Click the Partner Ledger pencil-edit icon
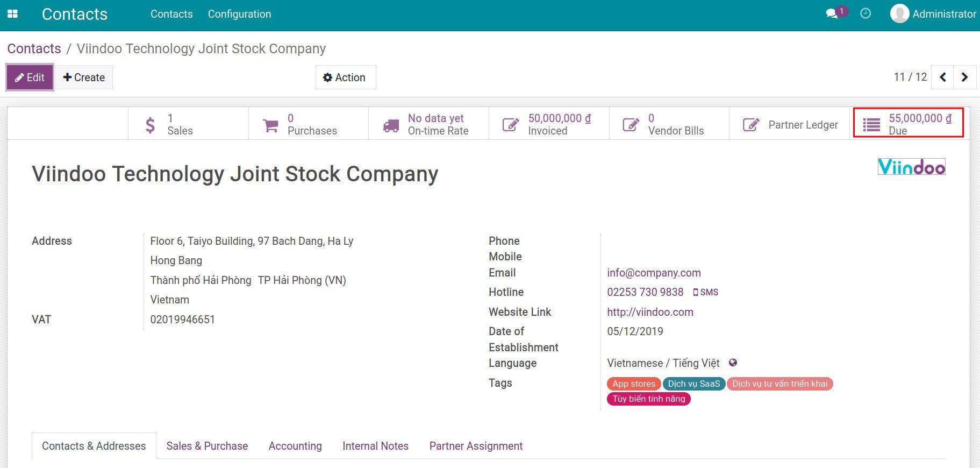Viewport: 980px width, 468px height. tap(751, 125)
